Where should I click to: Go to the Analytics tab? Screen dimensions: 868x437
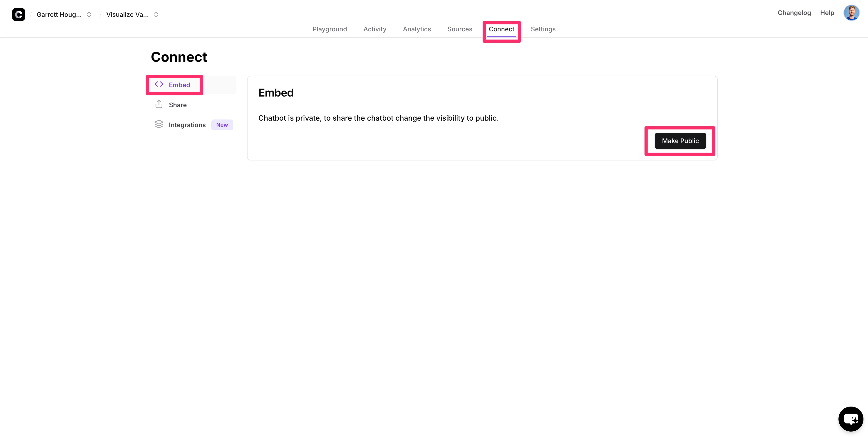[417, 29]
